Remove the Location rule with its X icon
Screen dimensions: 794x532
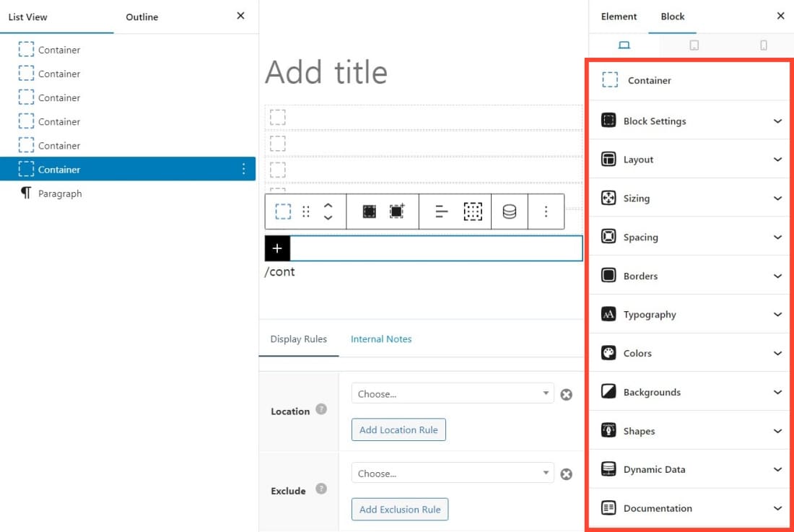click(566, 394)
